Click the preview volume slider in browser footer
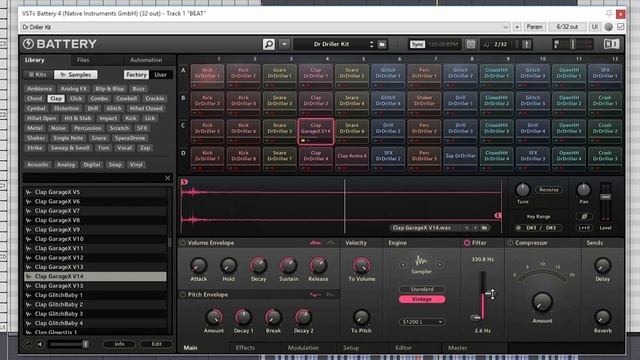The image size is (640, 360). tap(68, 344)
